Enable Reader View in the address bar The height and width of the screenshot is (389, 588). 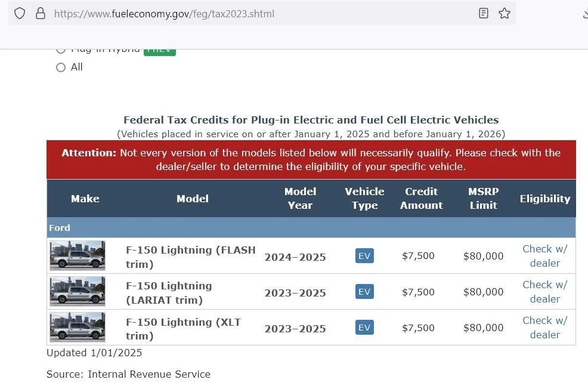coord(483,13)
